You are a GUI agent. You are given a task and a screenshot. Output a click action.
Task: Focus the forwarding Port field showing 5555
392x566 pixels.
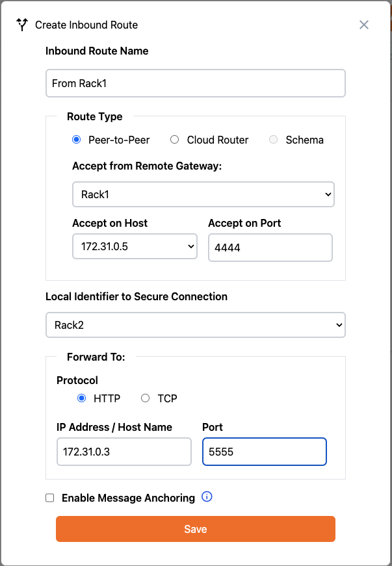[x=264, y=451]
